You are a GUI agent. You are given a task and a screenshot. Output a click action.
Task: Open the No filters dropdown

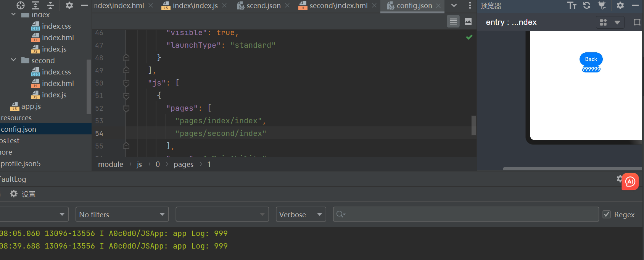click(122, 214)
